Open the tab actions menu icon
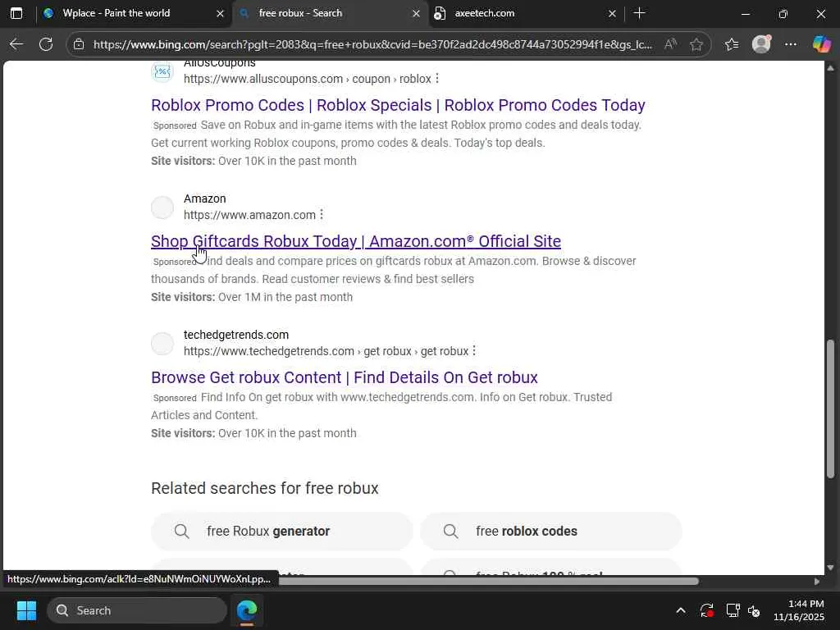Image resolution: width=840 pixels, height=630 pixels. tap(16, 13)
